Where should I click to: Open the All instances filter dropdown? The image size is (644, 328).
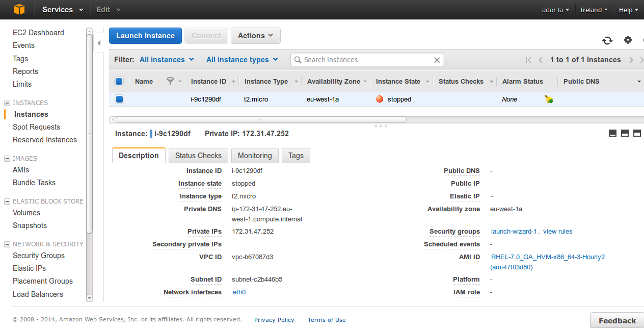pyautogui.click(x=167, y=60)
